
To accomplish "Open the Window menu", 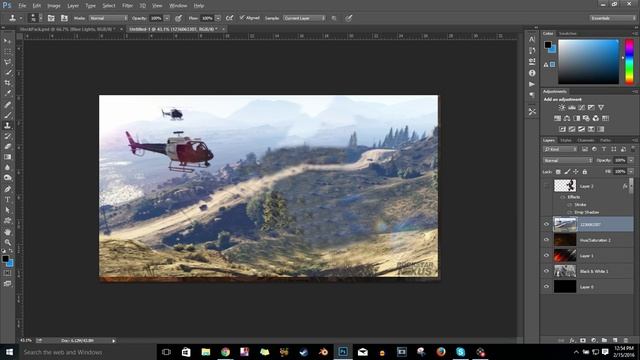I will [178, 6].
